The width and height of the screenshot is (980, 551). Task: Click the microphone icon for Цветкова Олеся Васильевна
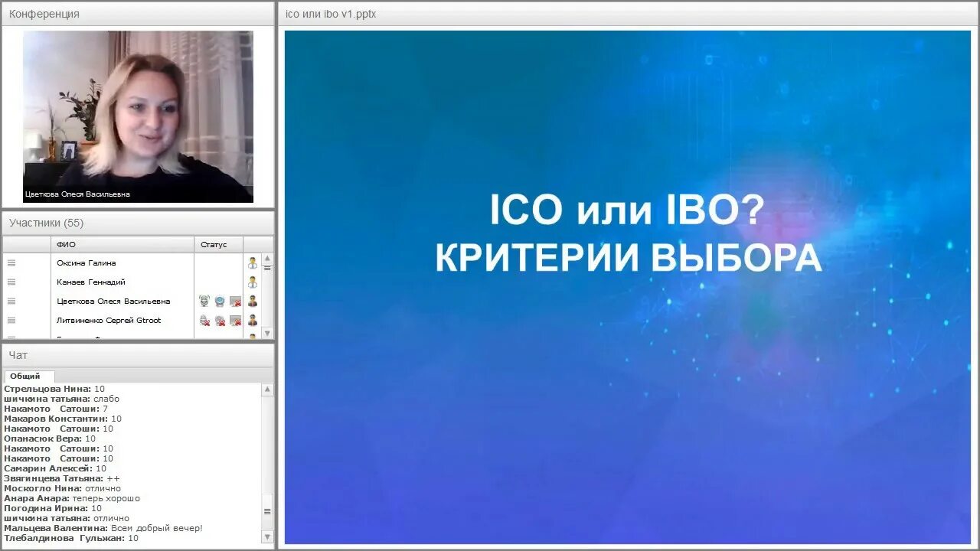pyautogui.click(x=205, y=301)
